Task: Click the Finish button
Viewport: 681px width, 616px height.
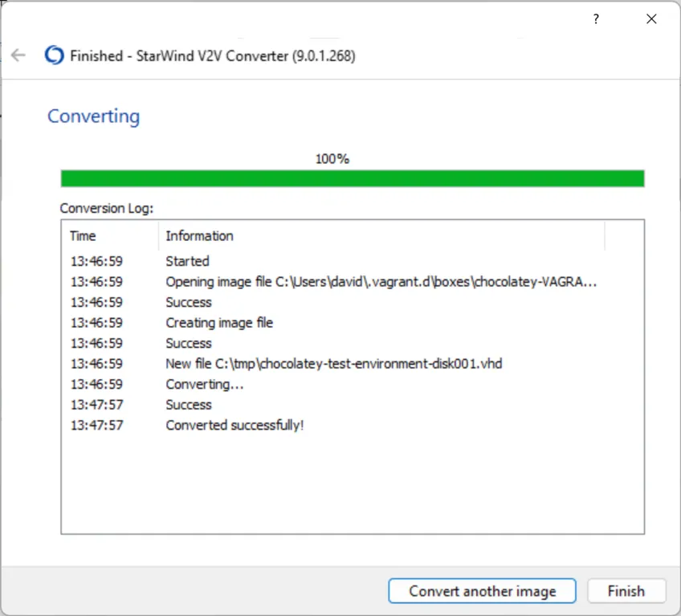Action: click(x=626, y=591)
